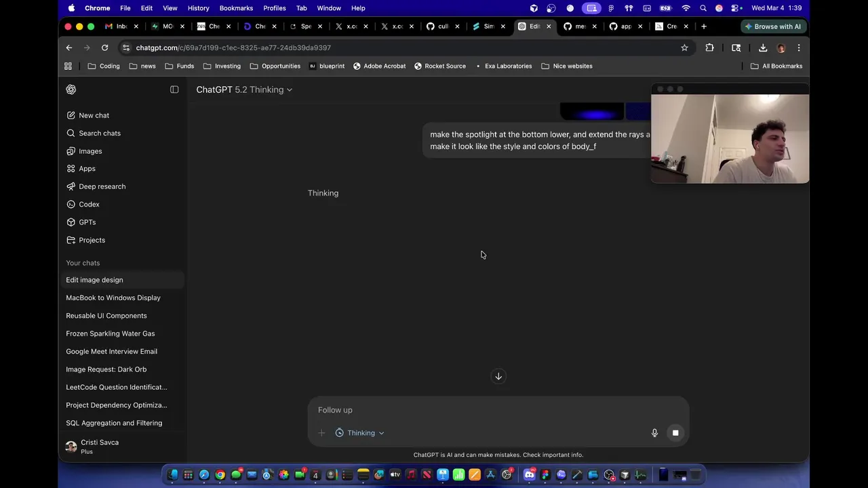Expand the Your chats section header
This screenshot has width=868, height=488.
pyautogui.click(x=83, y=263)
